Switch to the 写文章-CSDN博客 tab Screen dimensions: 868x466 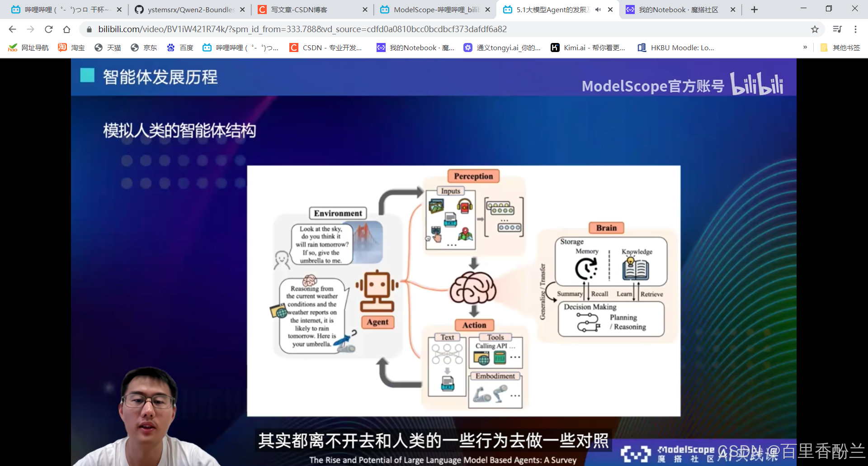(313, 10)
